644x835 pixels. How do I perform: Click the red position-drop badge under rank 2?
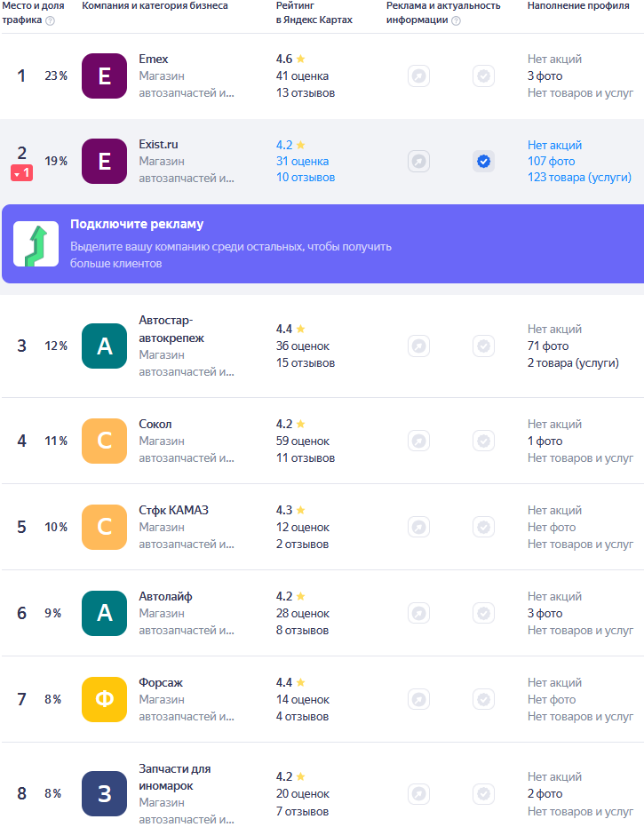[x=22, y=173]
